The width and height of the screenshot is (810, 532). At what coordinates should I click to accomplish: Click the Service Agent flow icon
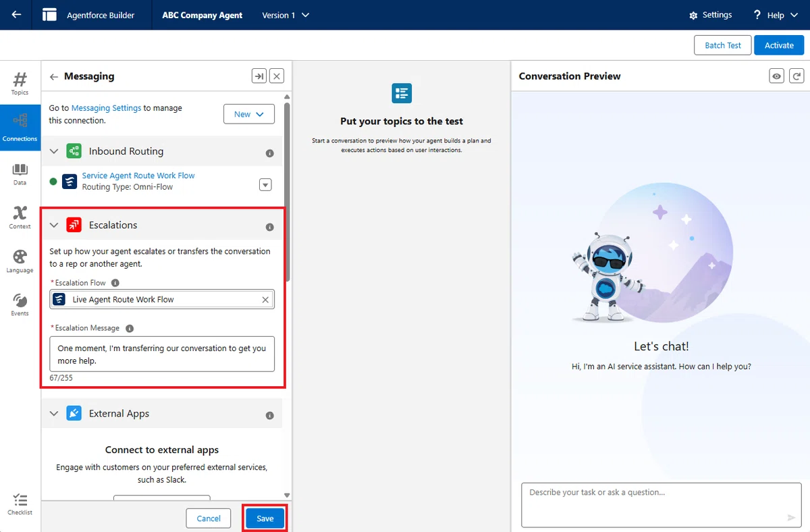(x=70, y=182)
